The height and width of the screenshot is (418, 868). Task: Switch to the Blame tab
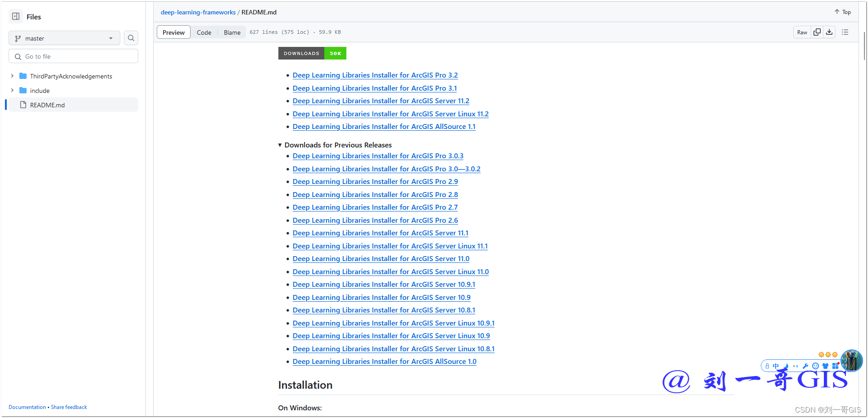point(232,32)
